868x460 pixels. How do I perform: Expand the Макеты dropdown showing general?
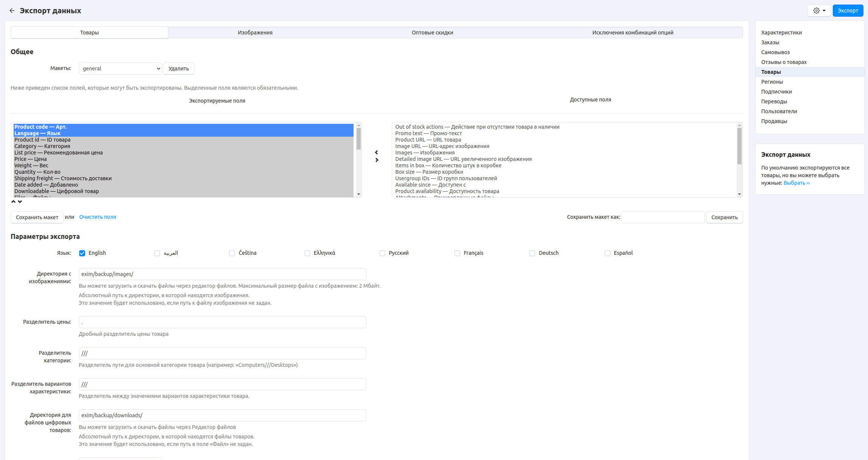click(120, 69)
